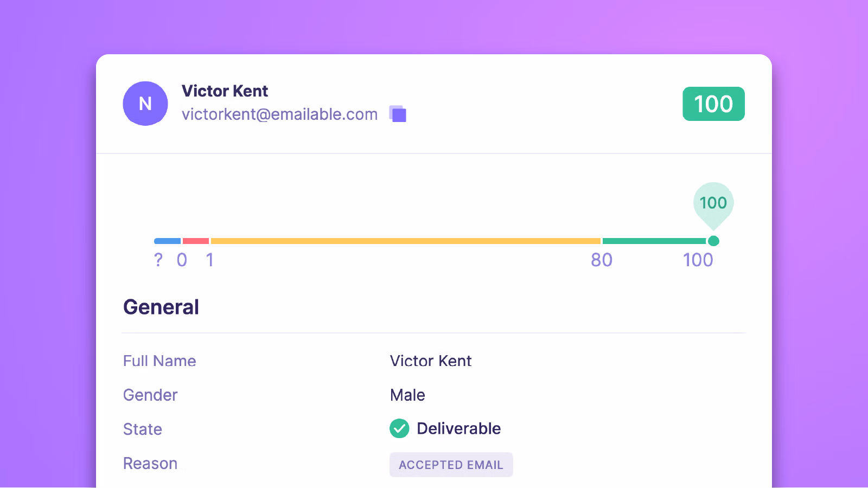Click the Full Name field label

coord(159,361)
